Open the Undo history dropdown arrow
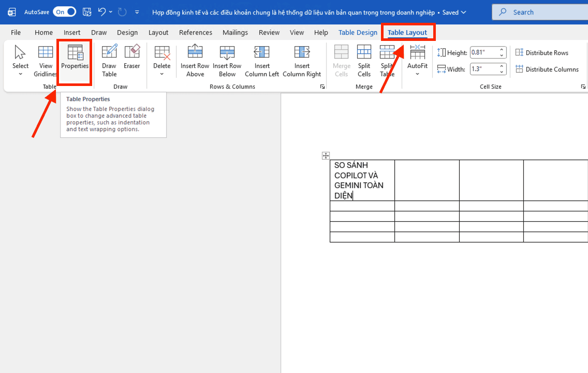The width and height of the screenshot is (588, 373). pos(111,12)
